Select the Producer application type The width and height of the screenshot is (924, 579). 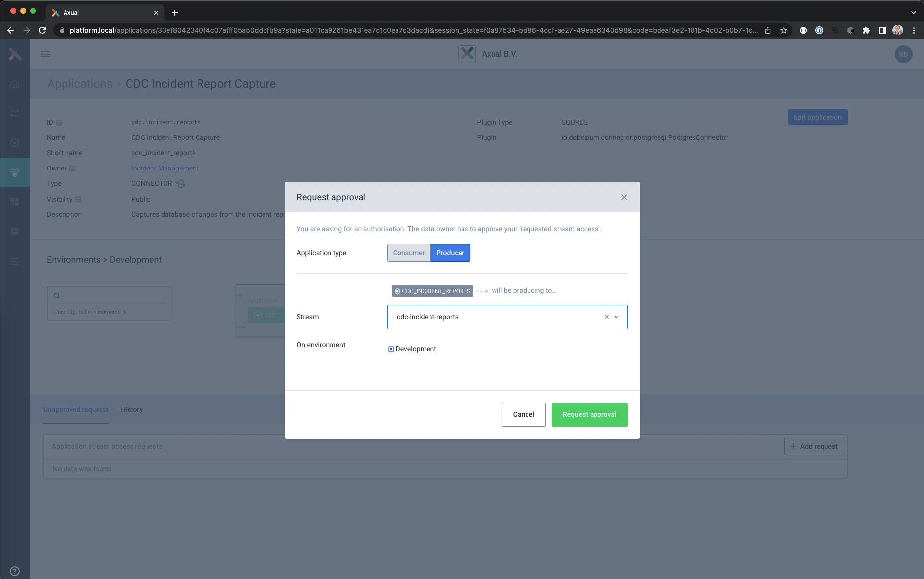pyautogui.click(x=450, y=253)
